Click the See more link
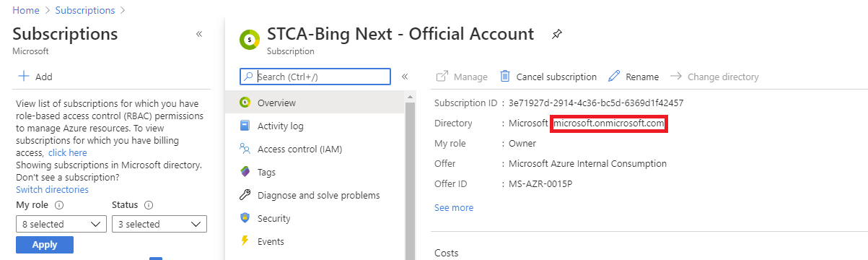This screenshot has height=260, width=868. pyautogui.click(x=454, y=207)
